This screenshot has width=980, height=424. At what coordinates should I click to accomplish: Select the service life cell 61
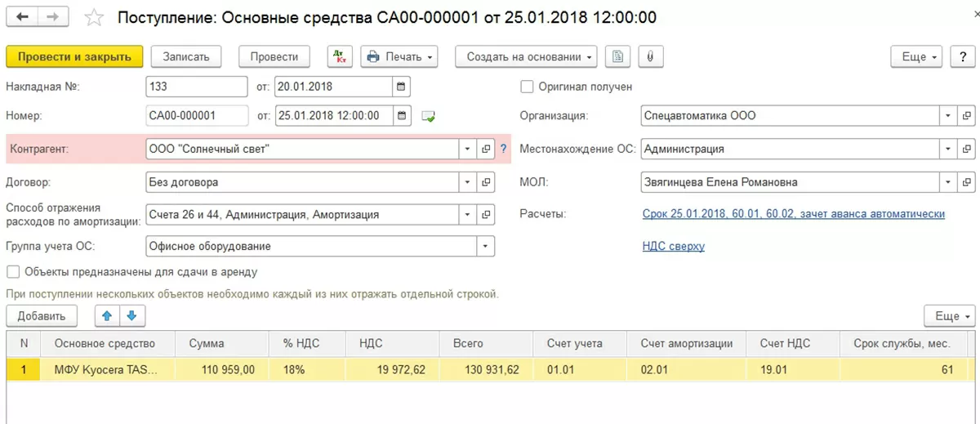pos(905,370)
